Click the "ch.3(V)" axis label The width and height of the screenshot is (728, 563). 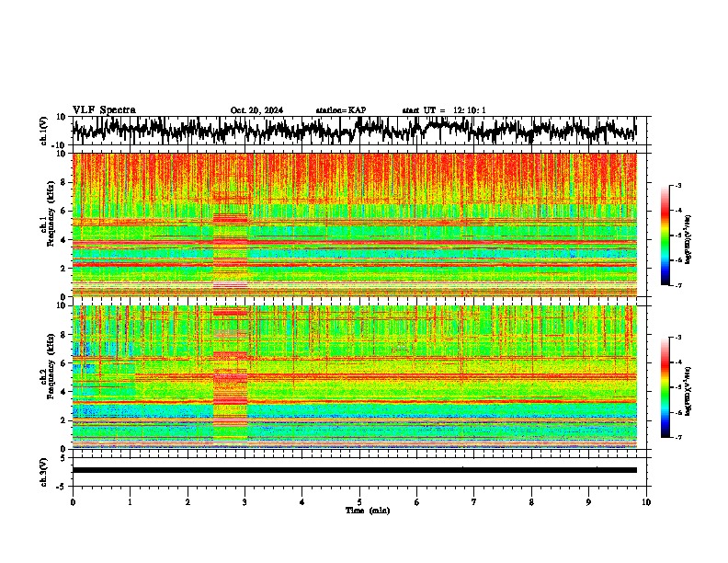[44, 472]
